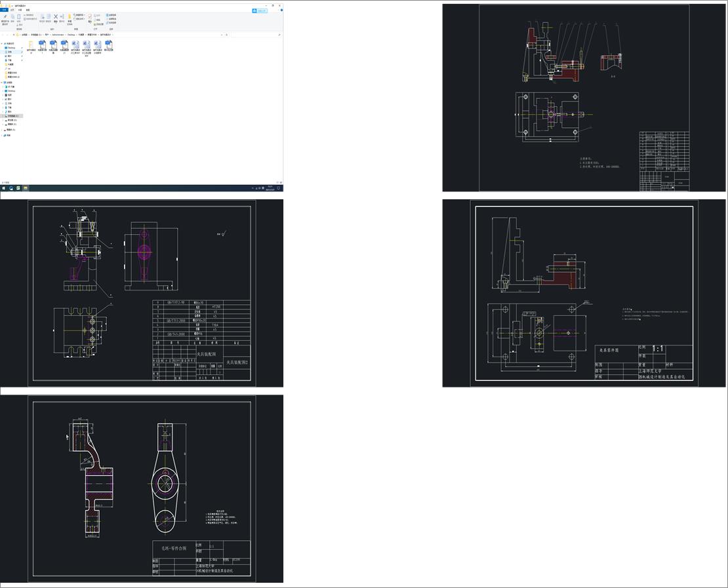The height and width of the screenshot is (588, 728).
Task: Switch to the Home ribbon tab
Action: [x=12, y=10]
